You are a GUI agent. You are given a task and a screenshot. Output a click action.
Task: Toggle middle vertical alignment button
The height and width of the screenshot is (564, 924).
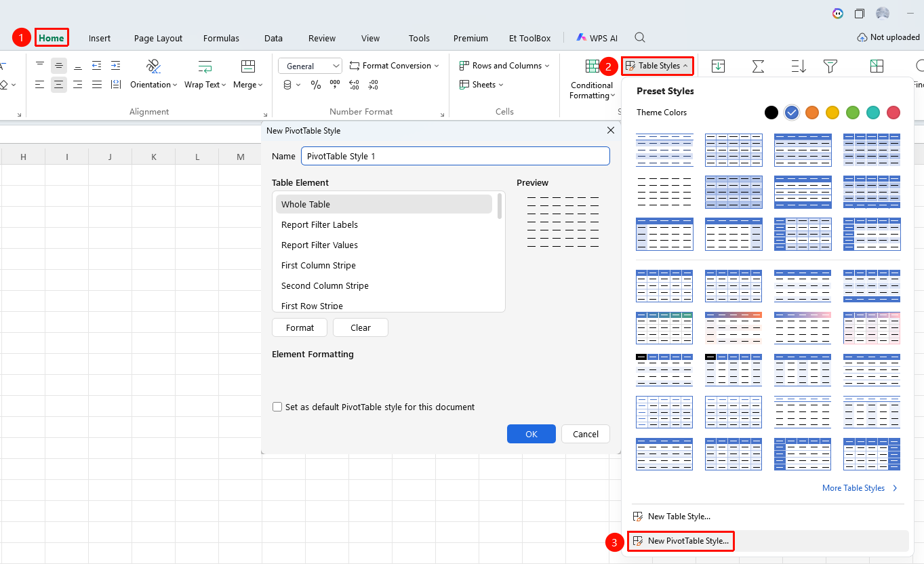[59, 66]
